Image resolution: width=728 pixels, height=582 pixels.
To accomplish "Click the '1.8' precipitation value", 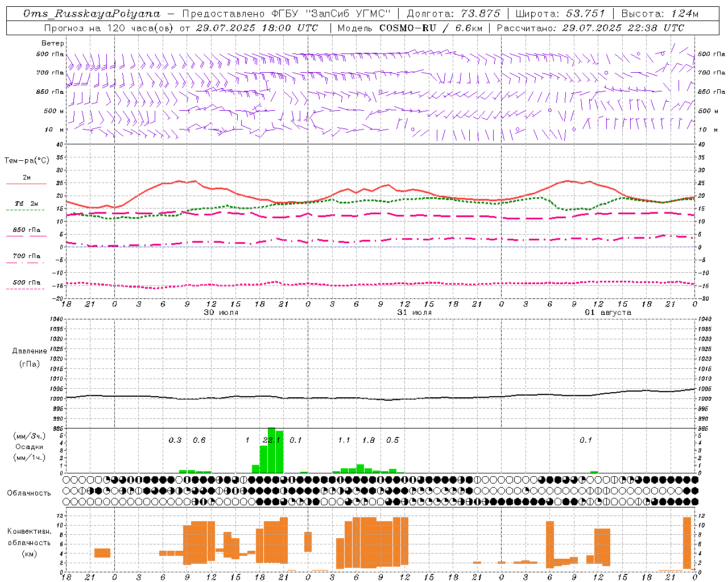I will pos(369,440).
